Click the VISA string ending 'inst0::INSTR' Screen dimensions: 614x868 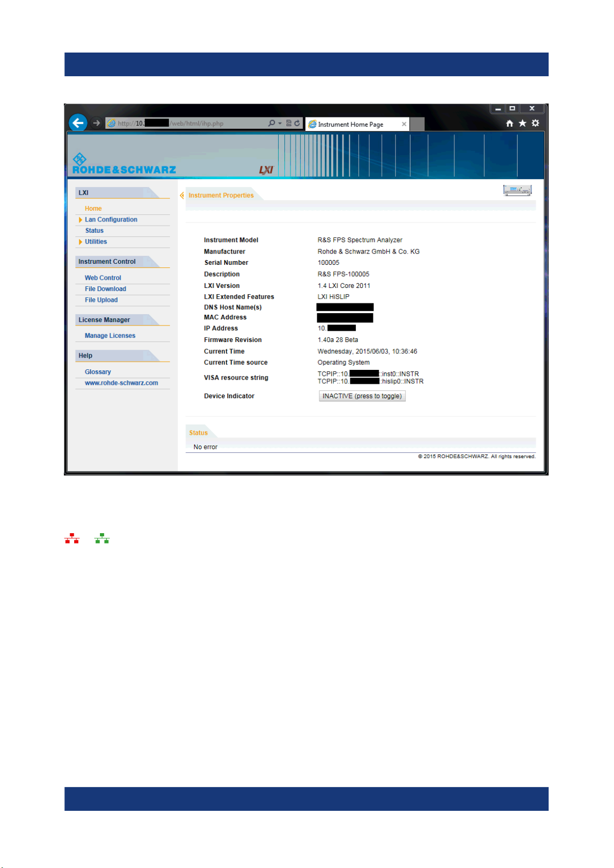point(368,374)
